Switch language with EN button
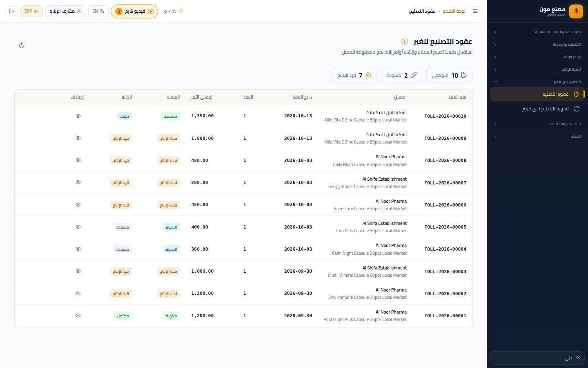588x368 pixels. coord(98,11)
